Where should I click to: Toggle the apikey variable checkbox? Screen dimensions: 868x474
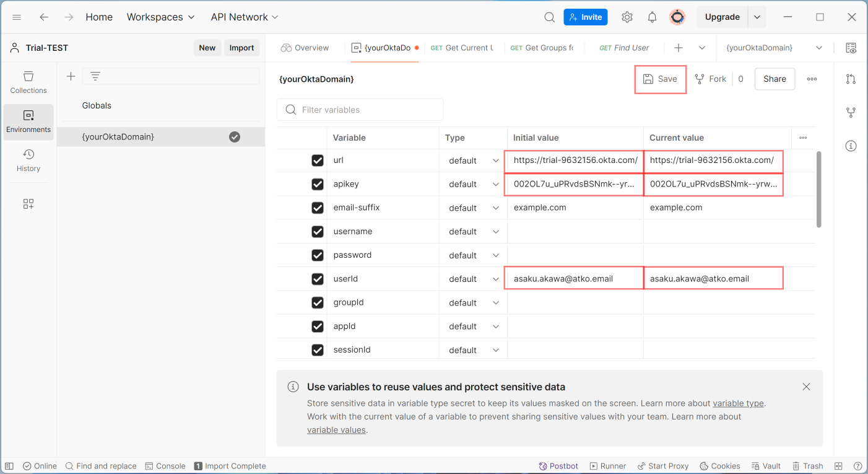[318, 184]
